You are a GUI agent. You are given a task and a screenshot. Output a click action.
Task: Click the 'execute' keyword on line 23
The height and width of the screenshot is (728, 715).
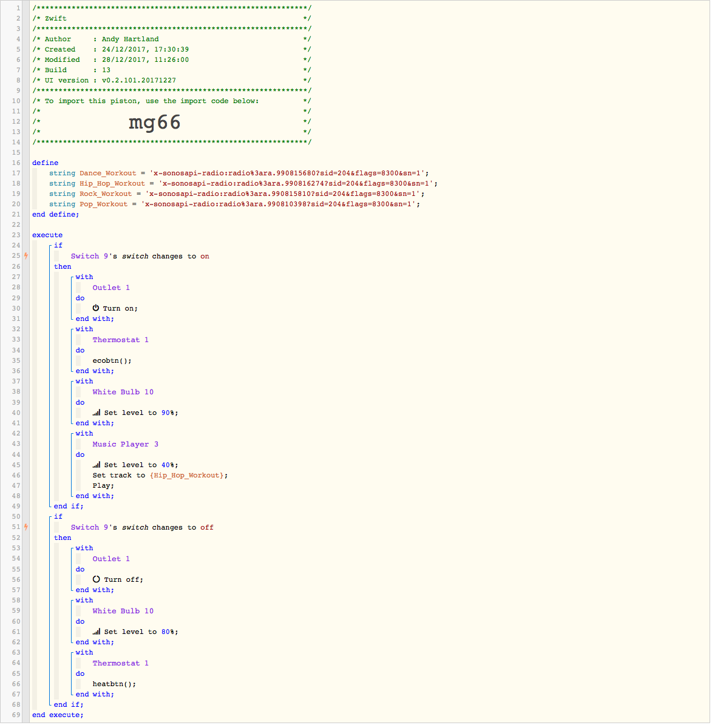coord(47,235)
